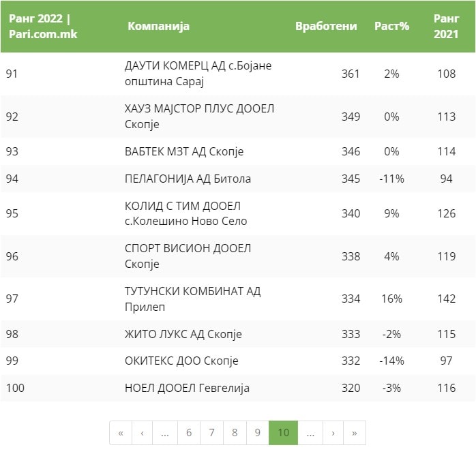476x456 pixels.
Task: Click the Ранг 2022 Pari.com.mk header
Action: coord(42,27)
